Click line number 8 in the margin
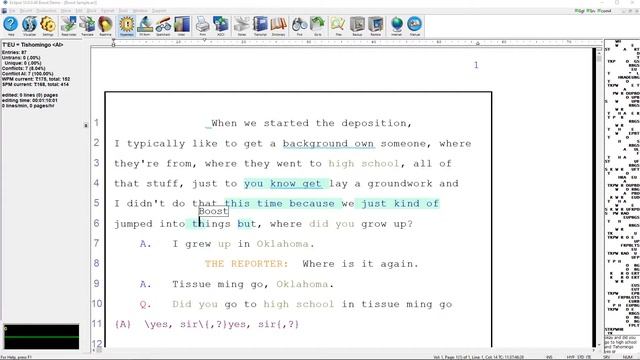This screenshot has height=360, width=640. click(x=96, y=263)
